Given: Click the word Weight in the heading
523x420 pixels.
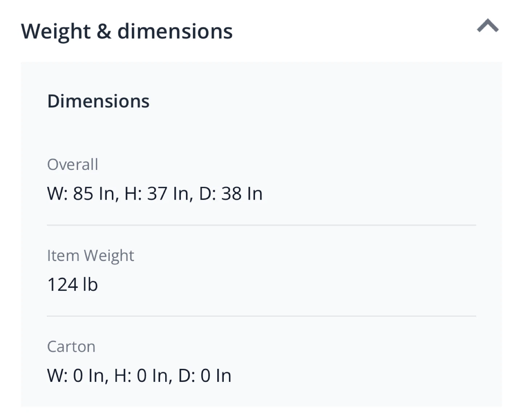Looking at the screenshot, I should [x=56, y=32].
